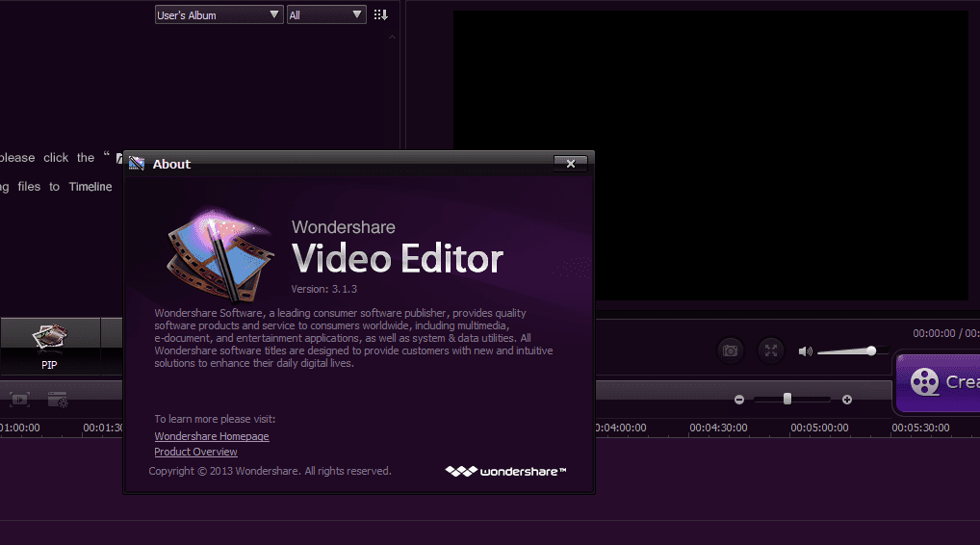This screenshot has width=980, height=545.
Task: Click the volume slider handle
Action: click(871, 350)
